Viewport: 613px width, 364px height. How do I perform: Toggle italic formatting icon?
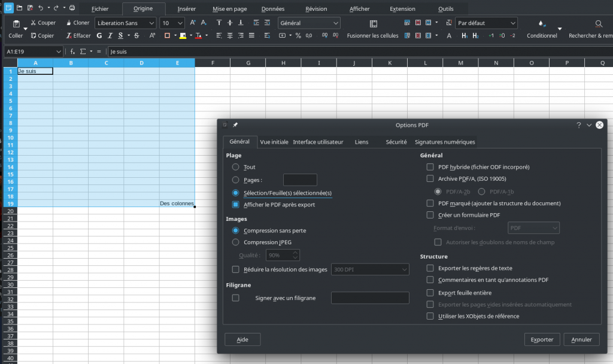pyautogui.click(x=110, y=36)
